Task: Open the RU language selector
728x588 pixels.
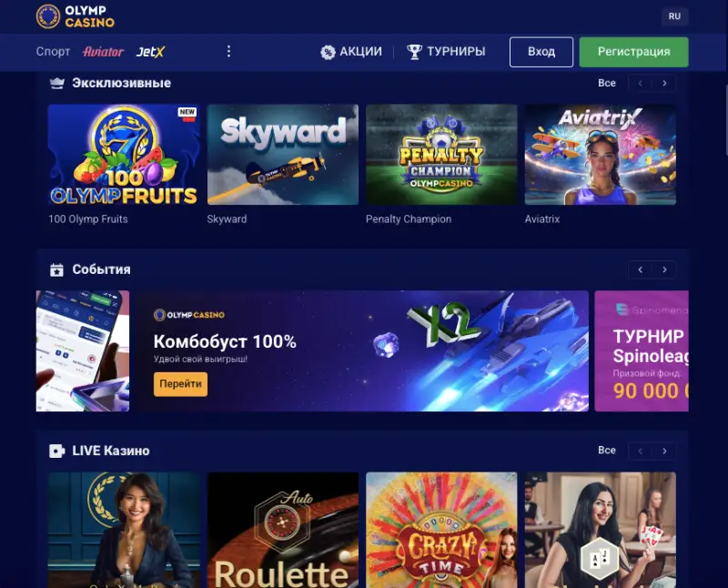Action: (x=674, y=16)
